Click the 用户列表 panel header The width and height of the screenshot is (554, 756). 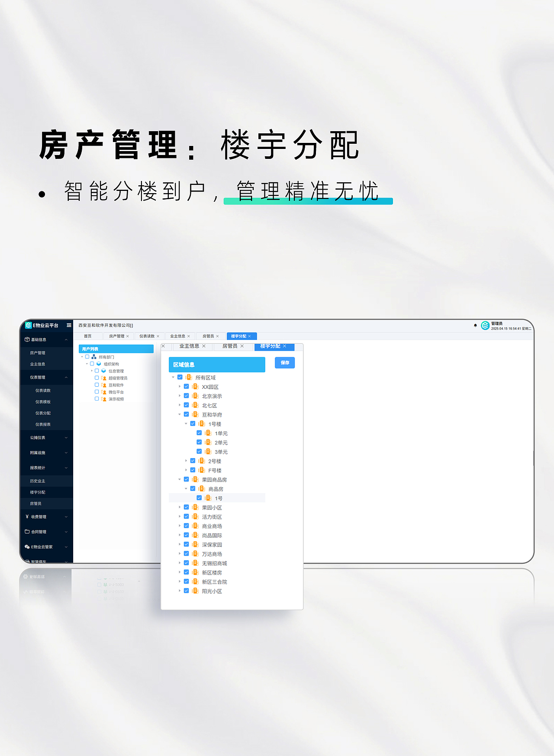tap(116, 349)
